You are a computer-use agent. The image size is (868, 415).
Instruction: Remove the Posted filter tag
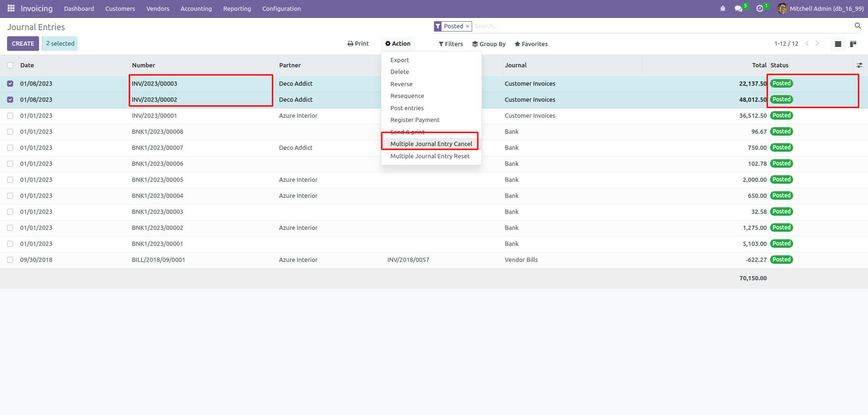click(467, 26)
